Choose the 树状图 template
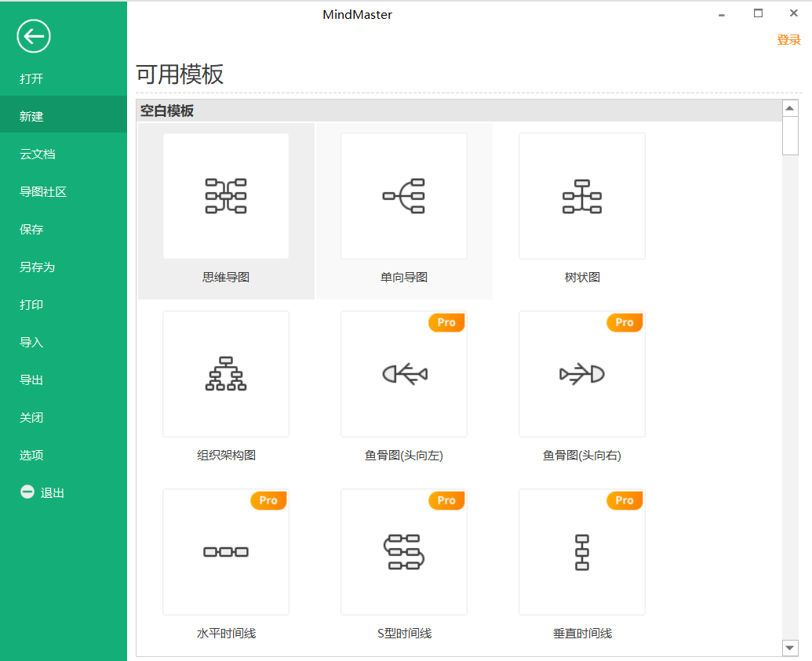 [581, 196]
